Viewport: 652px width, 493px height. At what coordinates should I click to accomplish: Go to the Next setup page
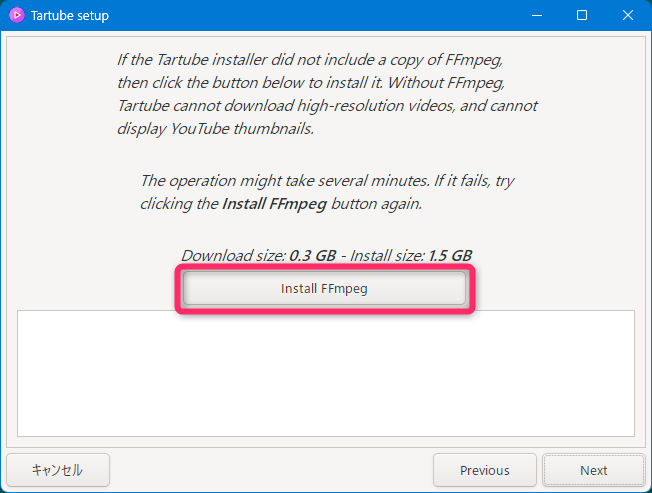click(593, 470)
